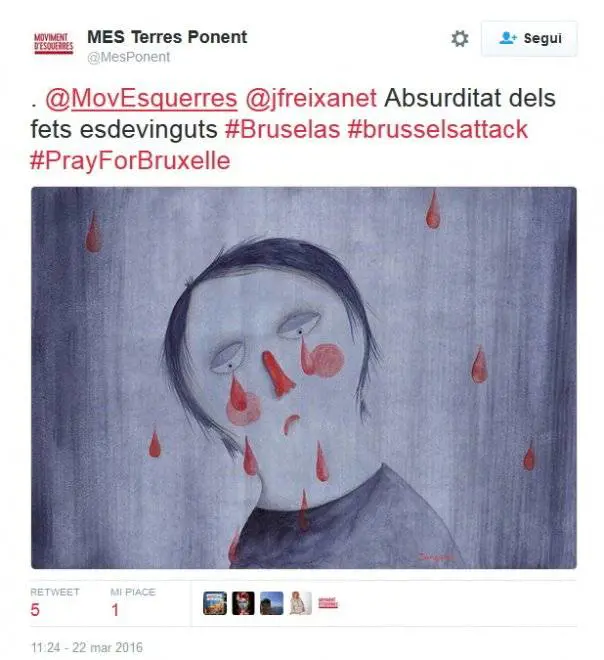Open the dark red masked-face avatar
This screenshot has height=660, width=604.
pyautogui.click(x=243, y=603)
